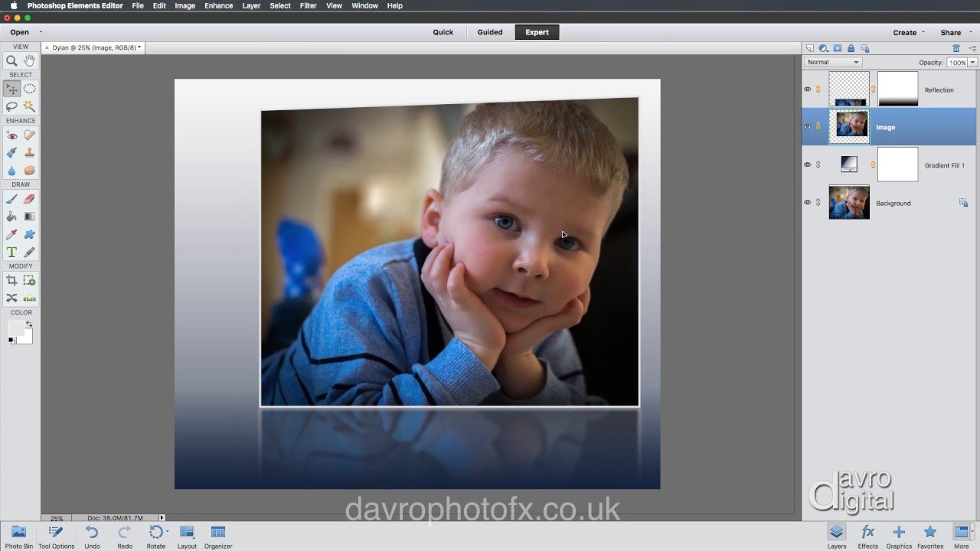
Task: Click the Undo button
Action: 92,536
